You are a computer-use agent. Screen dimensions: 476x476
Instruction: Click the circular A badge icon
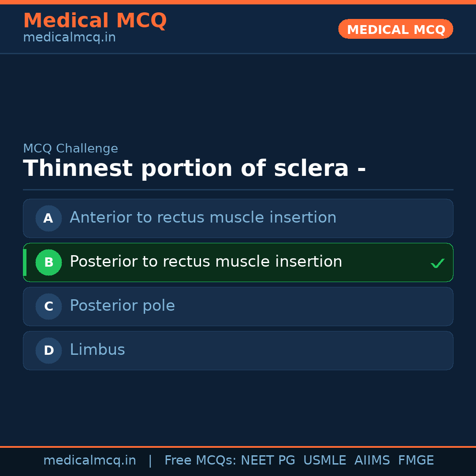48,218
